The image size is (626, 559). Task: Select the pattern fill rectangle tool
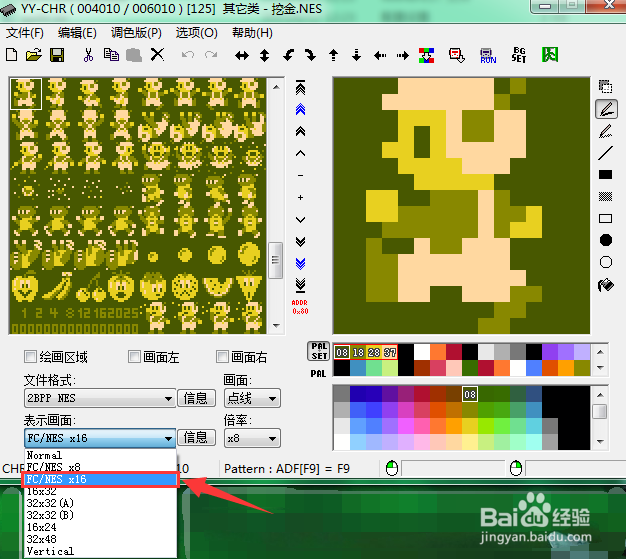tap(605, 196)
